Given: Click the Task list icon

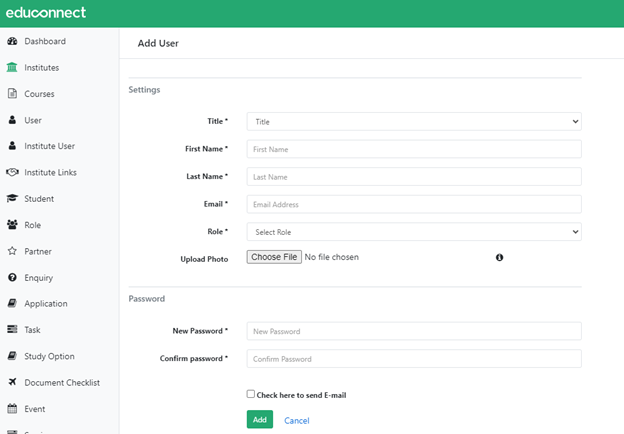Looking at the screenshot, I should [x=12, y=329].
